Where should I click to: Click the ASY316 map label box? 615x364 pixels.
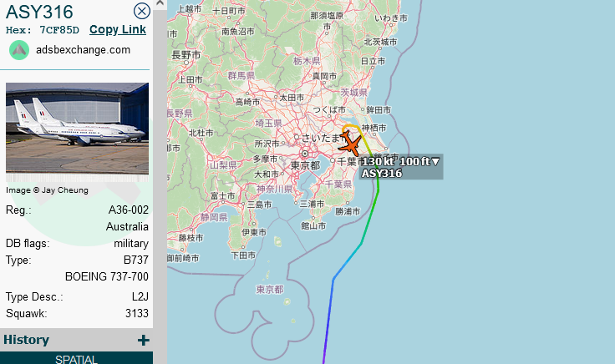coord(401,167)
